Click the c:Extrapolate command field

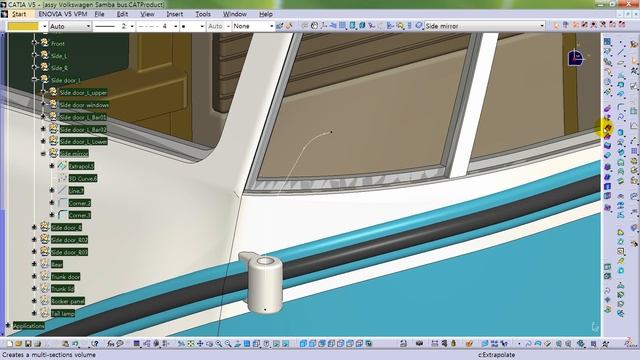[x=496, y=355]
